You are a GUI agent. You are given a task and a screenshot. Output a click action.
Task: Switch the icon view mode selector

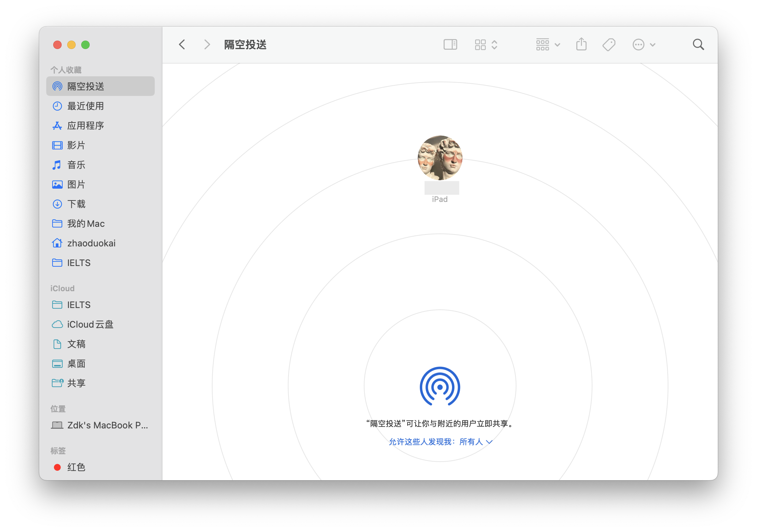[x=486, y=44]
